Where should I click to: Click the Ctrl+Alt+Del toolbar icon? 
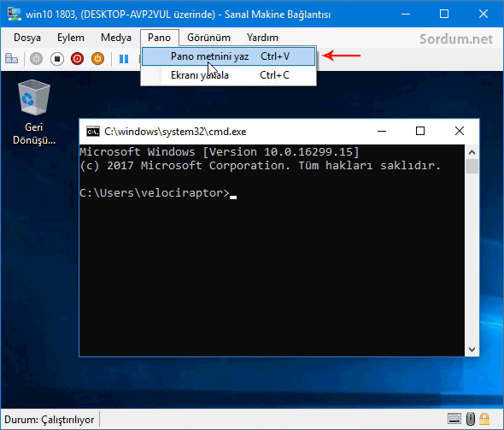coord(12,59)
